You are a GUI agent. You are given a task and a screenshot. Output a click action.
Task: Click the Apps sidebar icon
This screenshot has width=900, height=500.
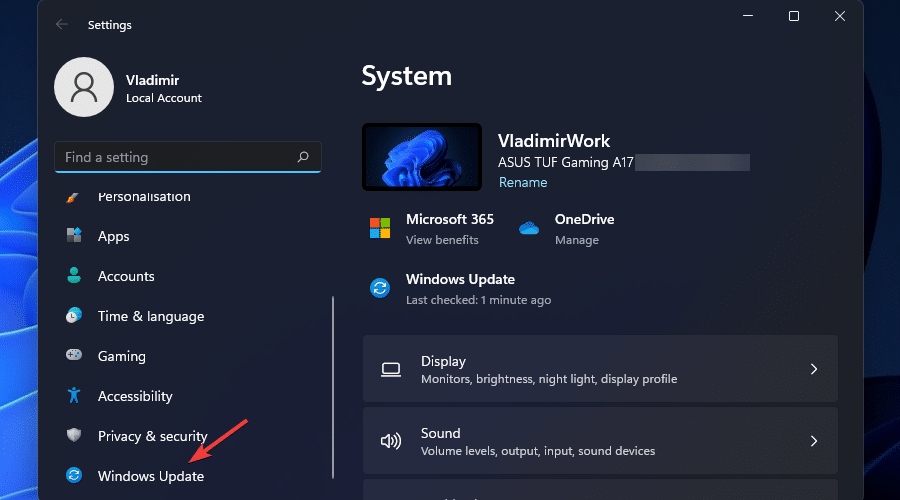(74, 235)
